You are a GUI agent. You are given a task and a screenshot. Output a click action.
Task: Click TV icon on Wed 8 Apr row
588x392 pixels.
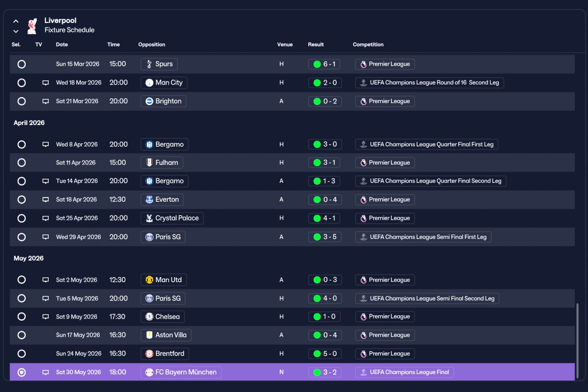click(x=45, y=144)
